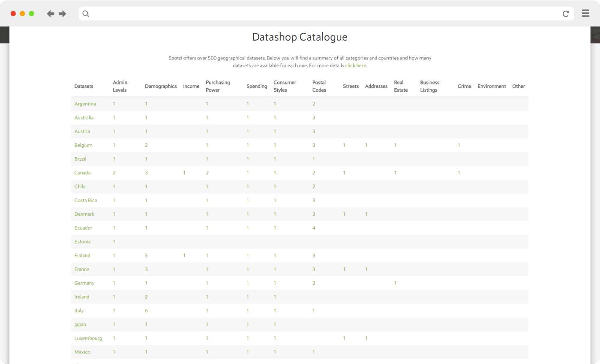600x364 pixels.
Task: Open the Ireland datasets link
Action: click(82, 297)
